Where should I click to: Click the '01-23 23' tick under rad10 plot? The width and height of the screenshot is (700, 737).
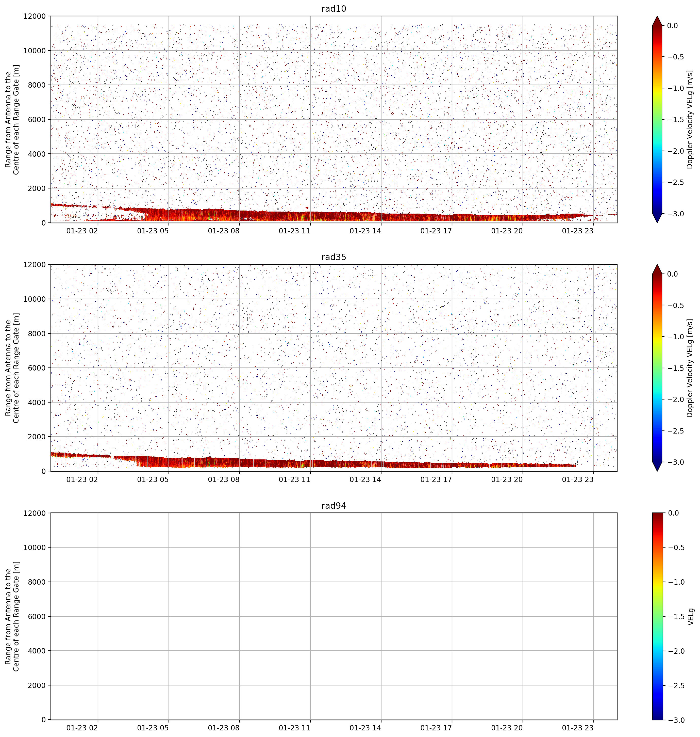pos(578,231)
